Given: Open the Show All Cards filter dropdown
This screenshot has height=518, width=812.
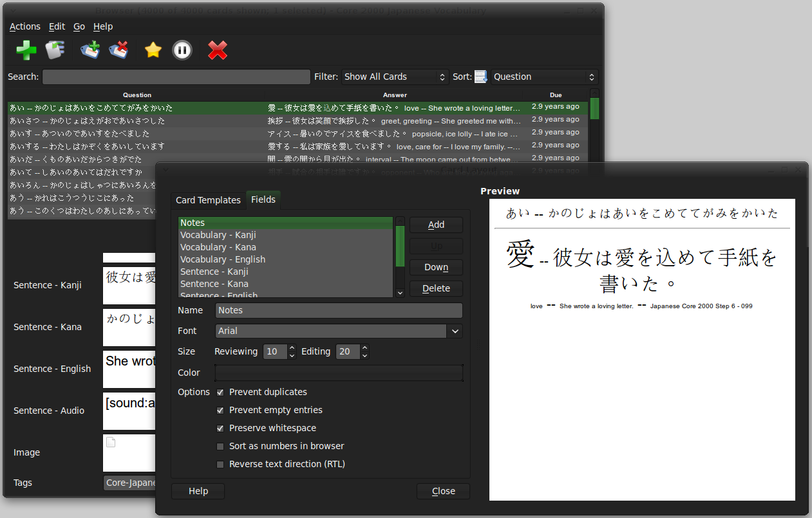Looking at the screenshot, I should pos(395,77).
